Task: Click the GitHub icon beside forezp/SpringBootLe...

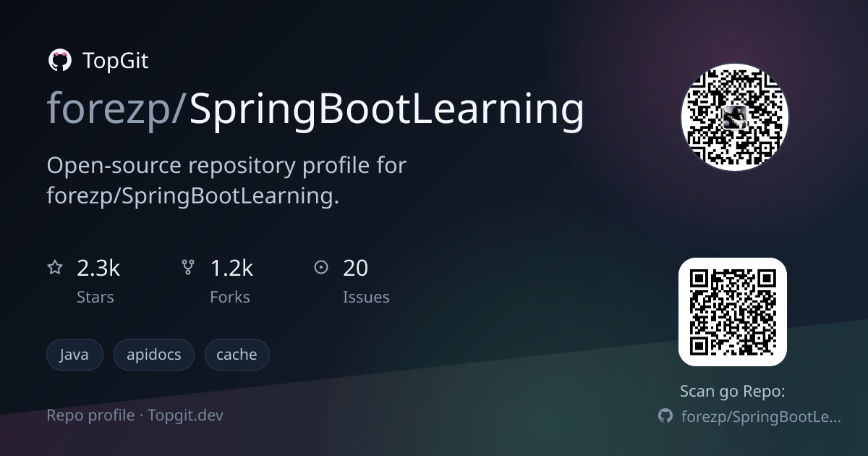Action: pyautogui.click(x=665, y=415)
